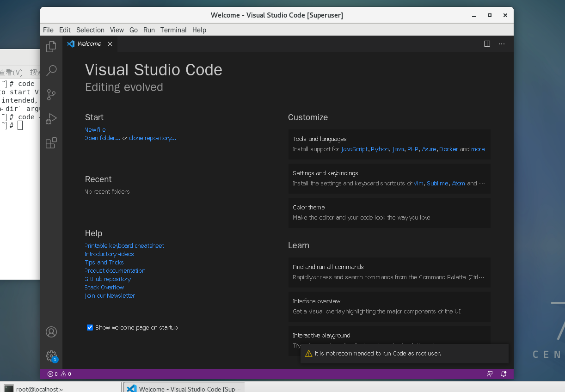The image size is (565, 392).
Task: Click Welcome - Visual Studio Code taskbar entry
Action: pyautogui.click(x=184, y=388)
